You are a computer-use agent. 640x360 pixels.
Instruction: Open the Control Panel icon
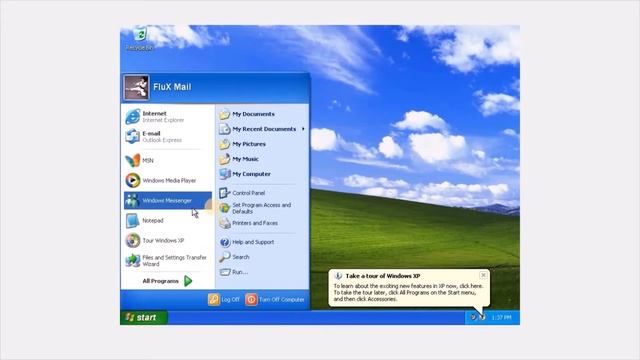224,193
